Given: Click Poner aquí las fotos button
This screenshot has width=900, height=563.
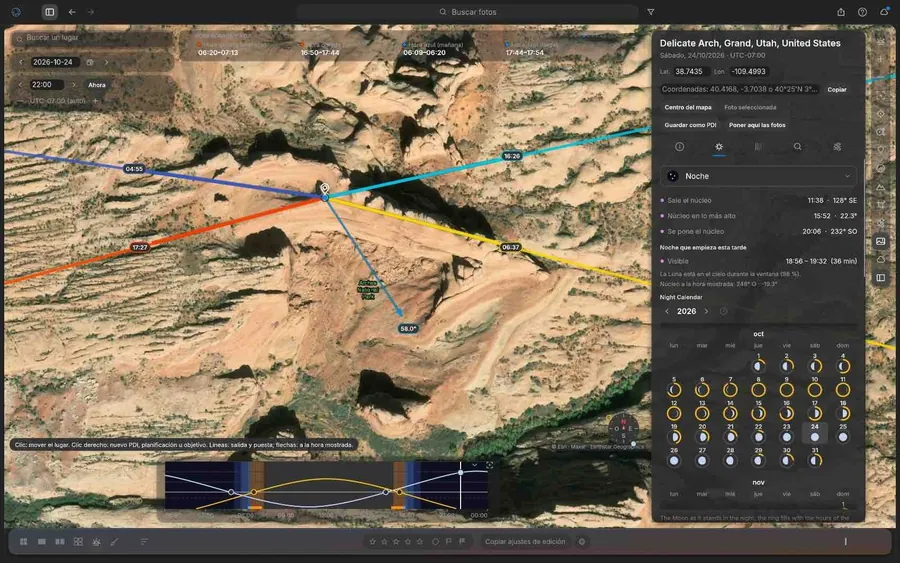Looking at the screenshot, I should click(757, 125).
